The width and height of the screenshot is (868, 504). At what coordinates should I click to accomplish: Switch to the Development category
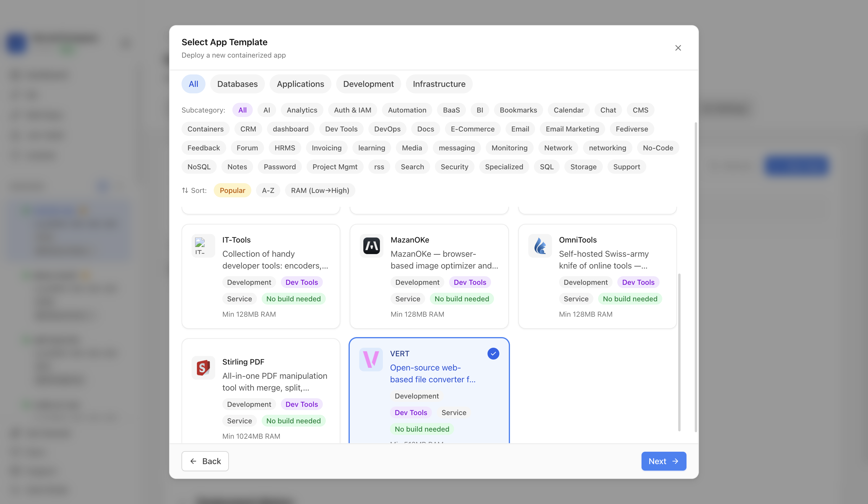368,84
